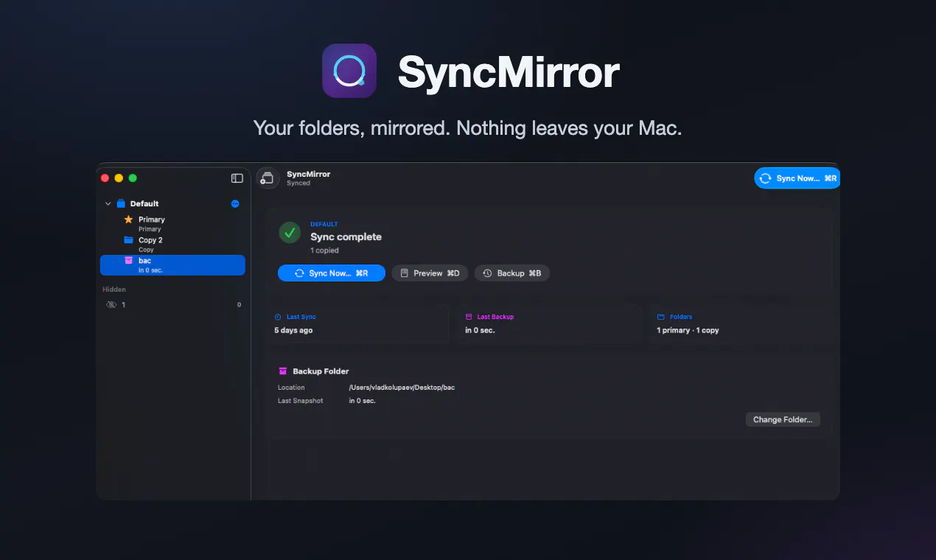
Task: Collapse the Default group chevron
Action: tap(108, 203)
